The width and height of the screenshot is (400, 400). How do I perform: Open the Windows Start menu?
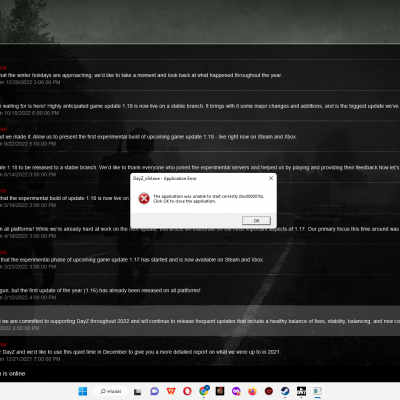pyautogui.click(x=82, y=391)
